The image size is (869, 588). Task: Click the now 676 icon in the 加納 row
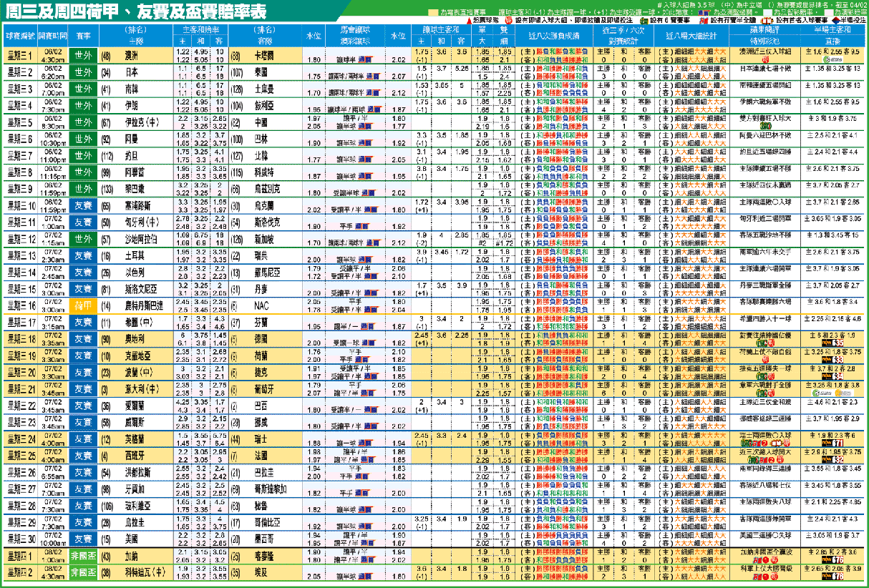coord(832,561)
